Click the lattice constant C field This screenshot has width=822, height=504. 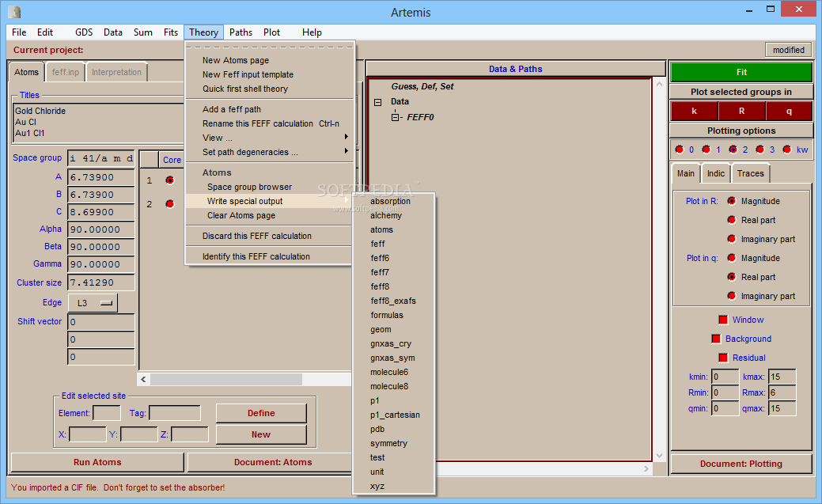(100, 212)
